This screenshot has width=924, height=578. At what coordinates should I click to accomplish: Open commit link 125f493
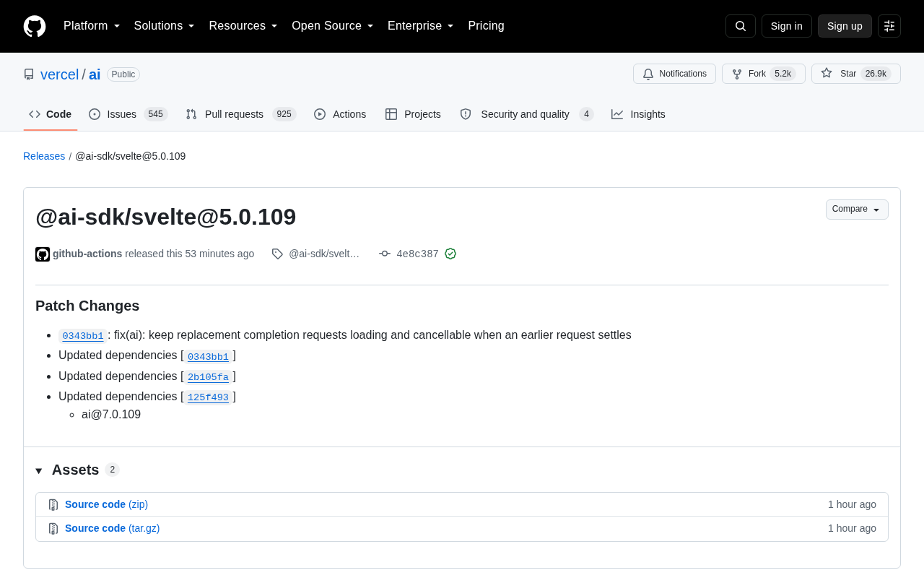click(208, 397)
